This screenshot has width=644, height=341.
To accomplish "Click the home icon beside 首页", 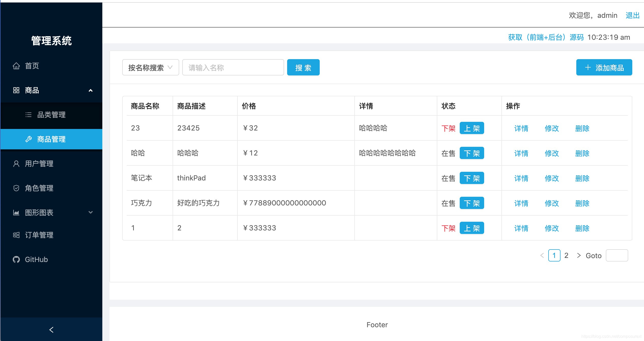I will (16, 66).
